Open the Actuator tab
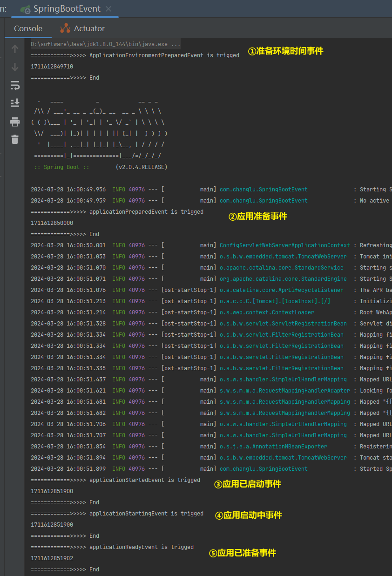392x576 pixels. tap(82, 28)
